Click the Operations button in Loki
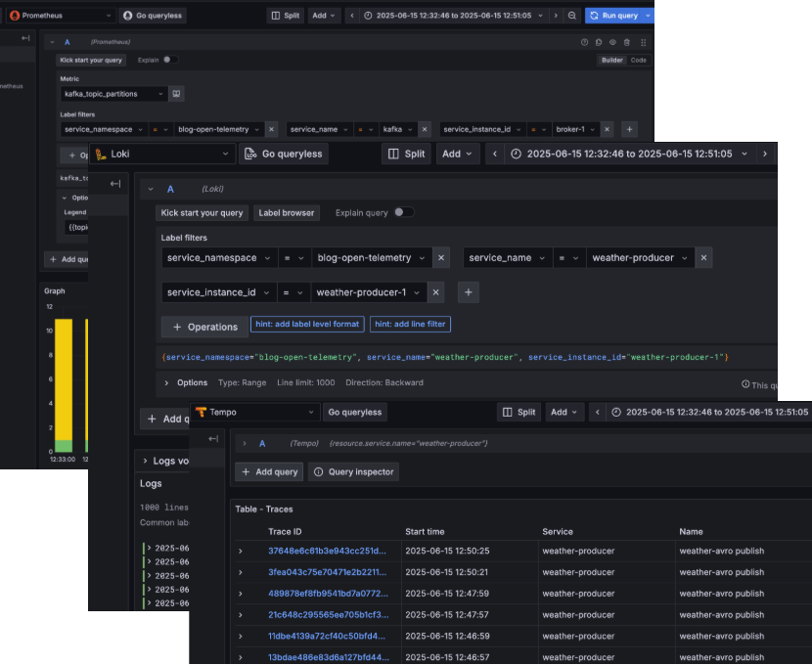Screen dimensions: 812x665 tap(205, 327)
